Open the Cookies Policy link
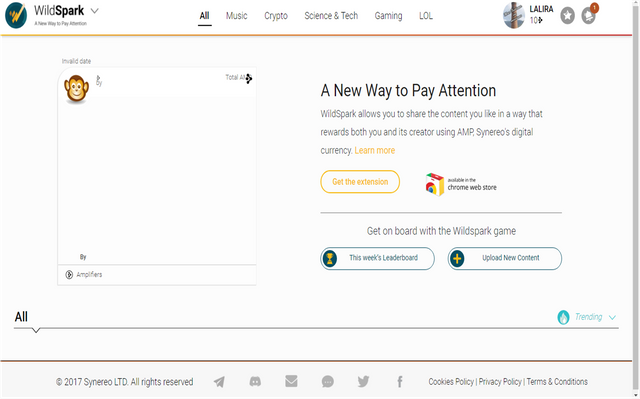640x399 pixels. pos(451,382)
